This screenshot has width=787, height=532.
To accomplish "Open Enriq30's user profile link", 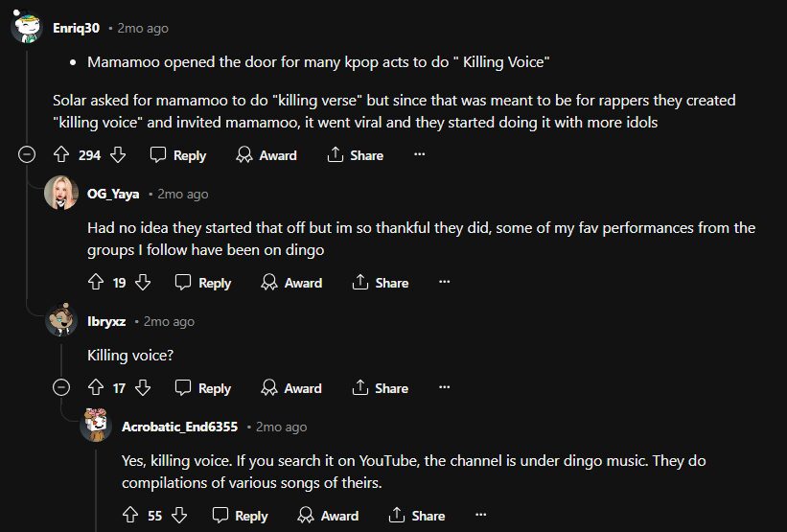I will 77,28.
